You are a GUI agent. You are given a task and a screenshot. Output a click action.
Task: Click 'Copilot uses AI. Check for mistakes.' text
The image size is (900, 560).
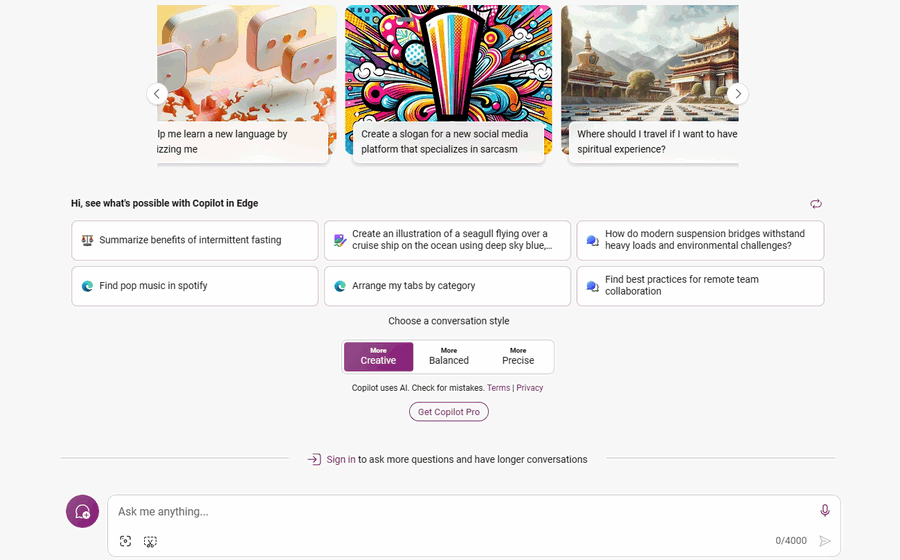click(x=418, y=388)
